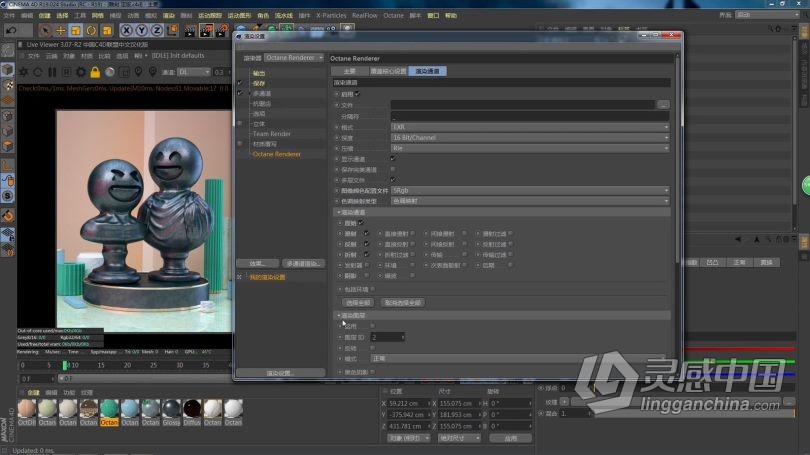Click the Render View clapperboard icon

point(190,30)
